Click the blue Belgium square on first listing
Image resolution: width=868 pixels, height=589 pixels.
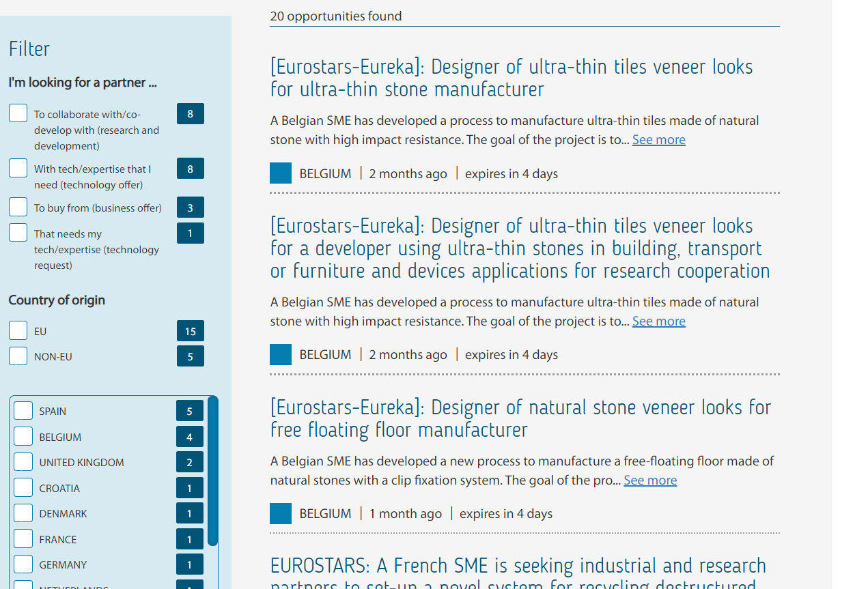(x=281, y=173)
